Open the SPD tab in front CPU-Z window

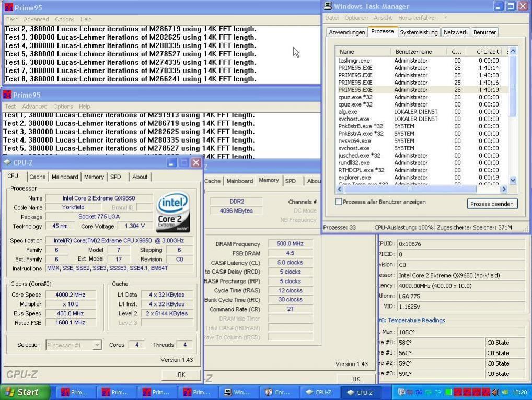[x=115, y=177]
